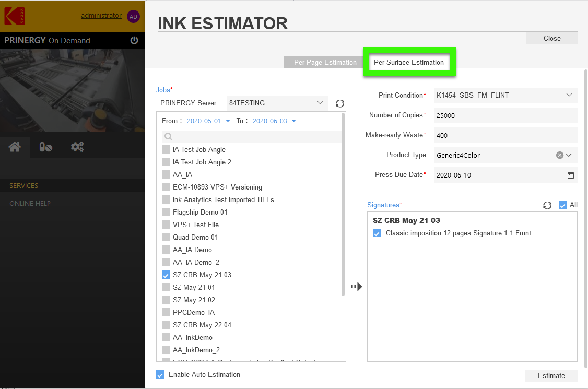This screenshot has width=588, height=389.
Task: Open the gears settings icon
Action: point(77,147)
